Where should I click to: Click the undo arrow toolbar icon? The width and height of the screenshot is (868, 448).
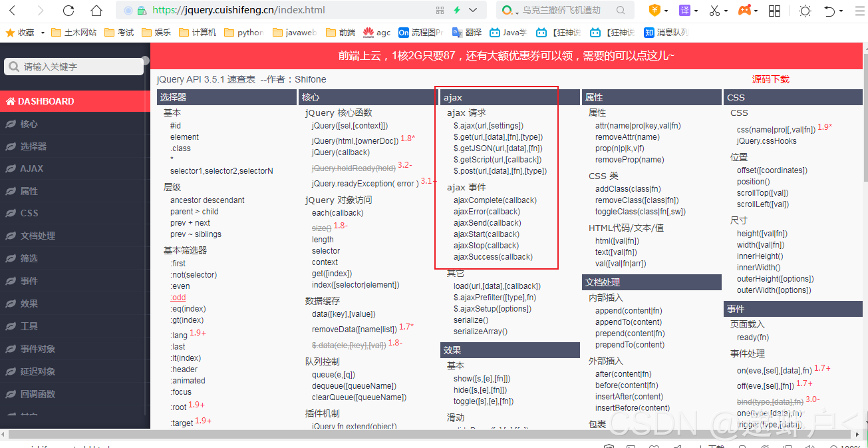click(x=829, y=11)
